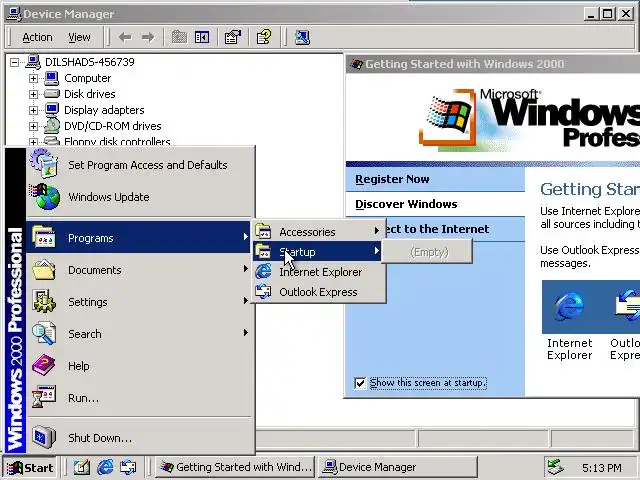Click the Windows Update globe icon

(45, 197)
